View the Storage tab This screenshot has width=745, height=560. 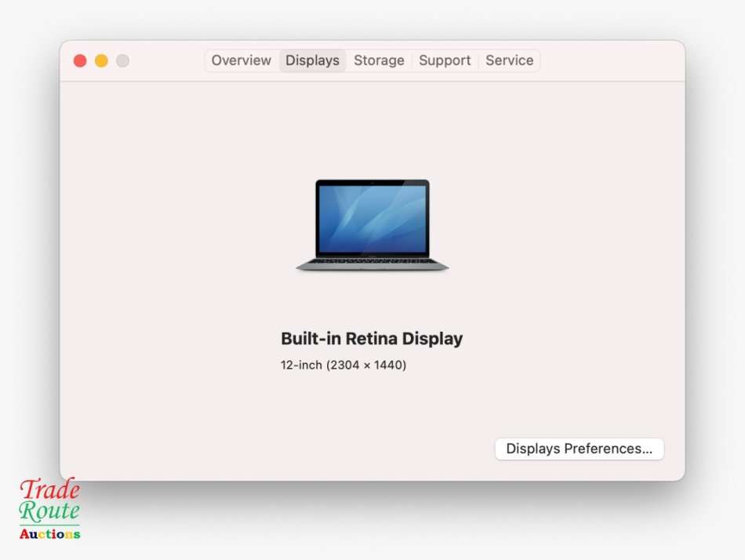379,60
